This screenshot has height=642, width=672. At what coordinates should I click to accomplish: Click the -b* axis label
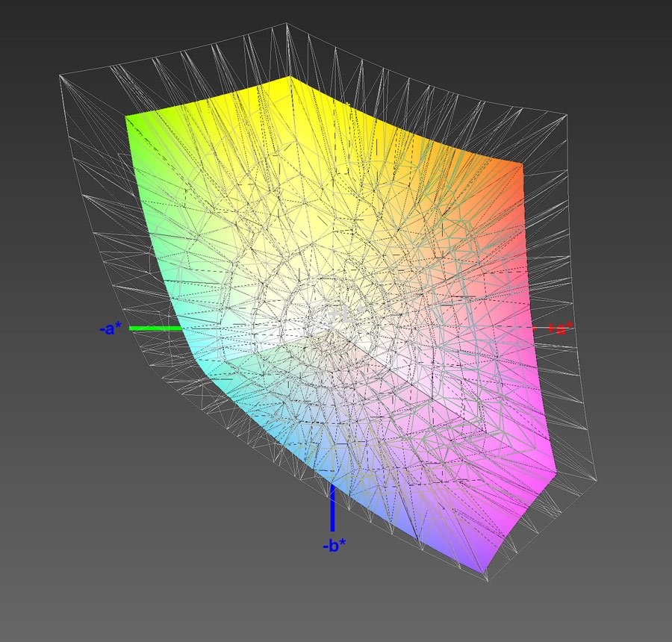click(x=334, y=546)
